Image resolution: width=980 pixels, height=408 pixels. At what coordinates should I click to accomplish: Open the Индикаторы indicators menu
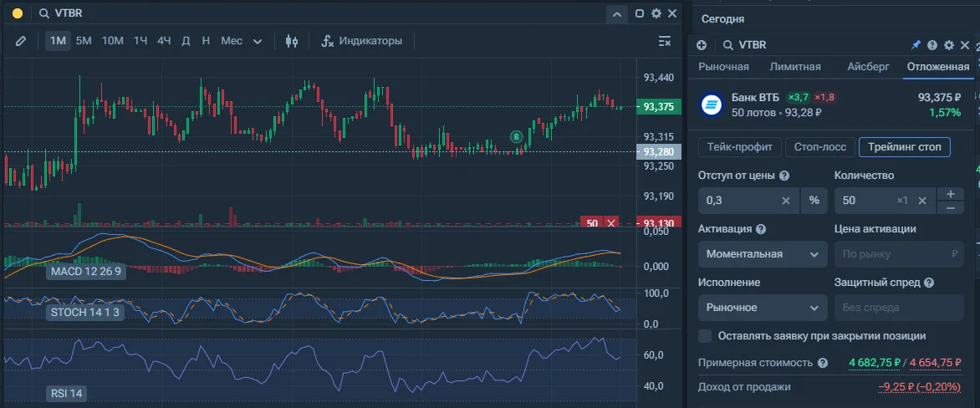coord(362,41)
